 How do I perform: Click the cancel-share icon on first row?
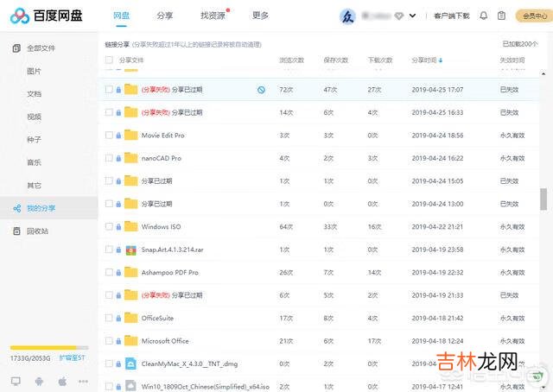click(261, 89)
